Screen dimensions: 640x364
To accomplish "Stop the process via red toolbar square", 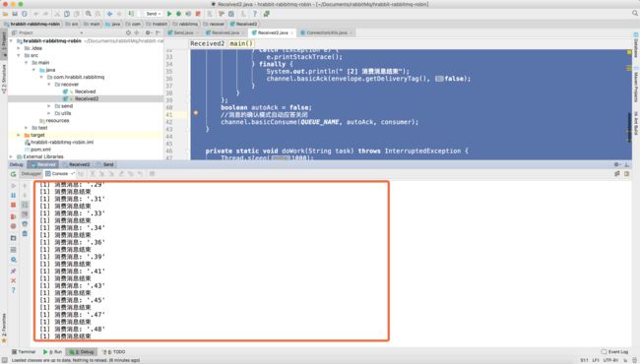I will point(198,14).
